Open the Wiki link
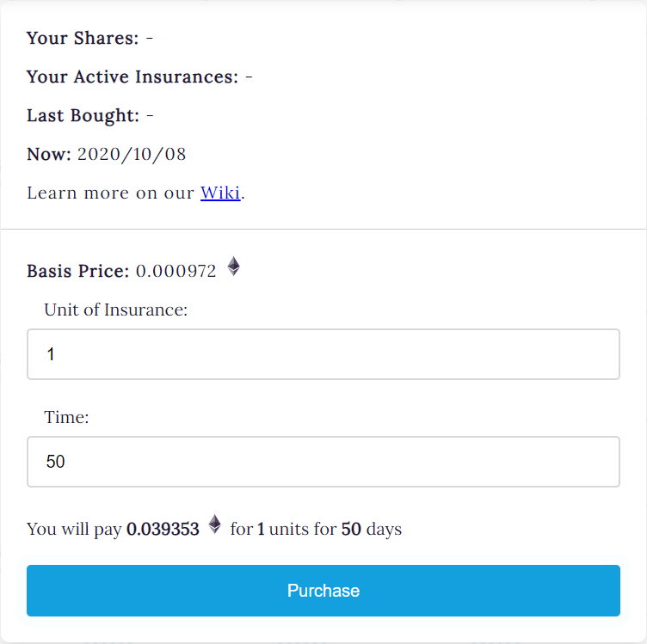The height and width of the screenshot is (644, 647). 220,193
